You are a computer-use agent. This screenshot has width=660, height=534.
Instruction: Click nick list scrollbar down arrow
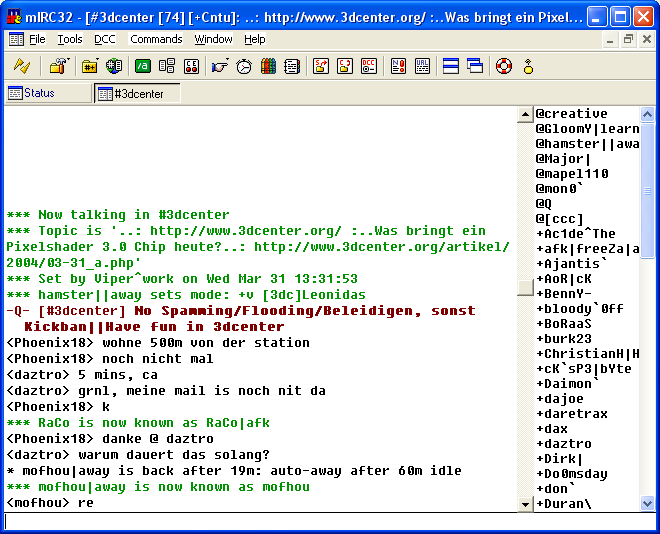(x=647, y=503)
